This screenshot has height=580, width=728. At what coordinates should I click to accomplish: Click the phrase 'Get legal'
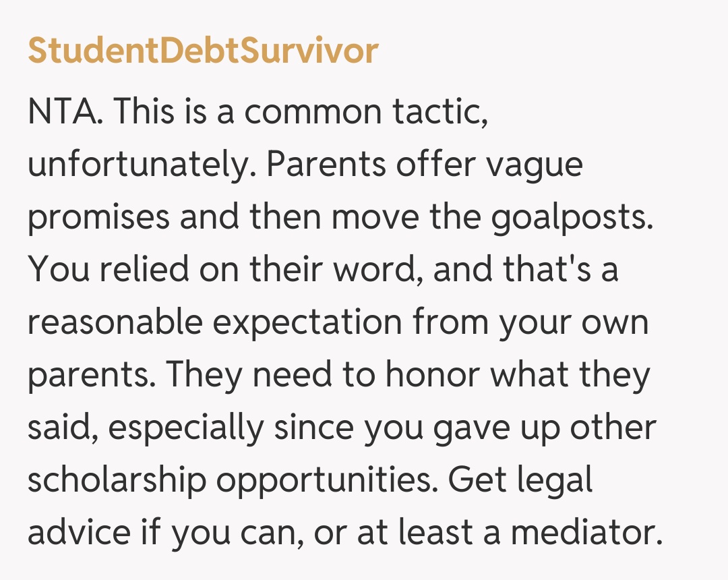[x=520, y=480]
